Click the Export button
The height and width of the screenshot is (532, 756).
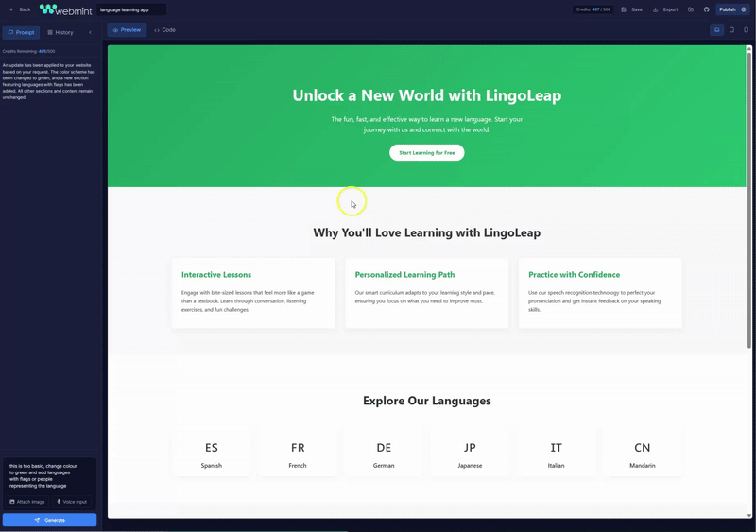point(665,9)
